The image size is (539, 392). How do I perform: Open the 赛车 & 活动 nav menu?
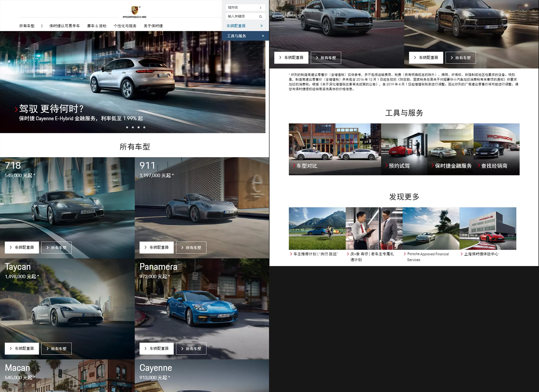pyautogui.click(x=97, y=26)
